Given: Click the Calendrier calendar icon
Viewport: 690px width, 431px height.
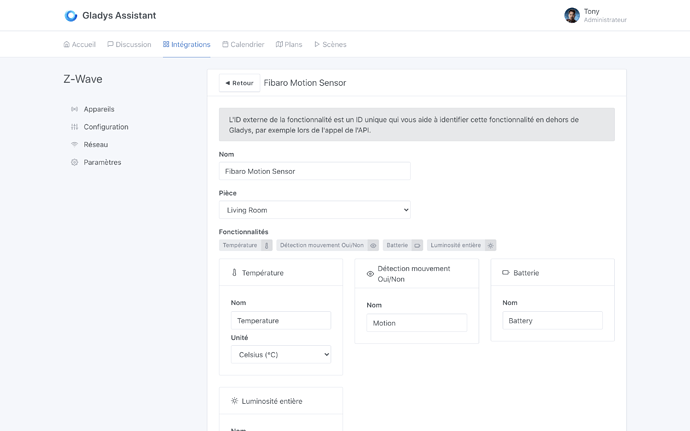Looking at the screenshot, I should tap(225, 44).
